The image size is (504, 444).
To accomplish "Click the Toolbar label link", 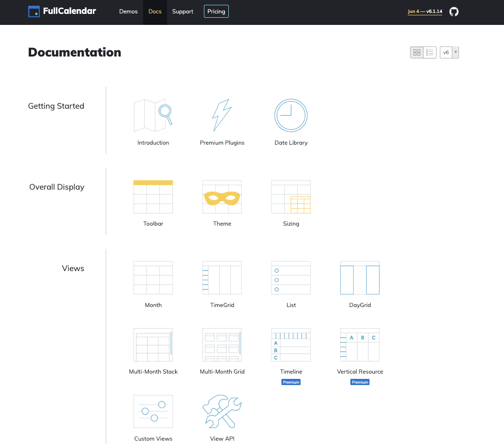I will pos(153,224).
